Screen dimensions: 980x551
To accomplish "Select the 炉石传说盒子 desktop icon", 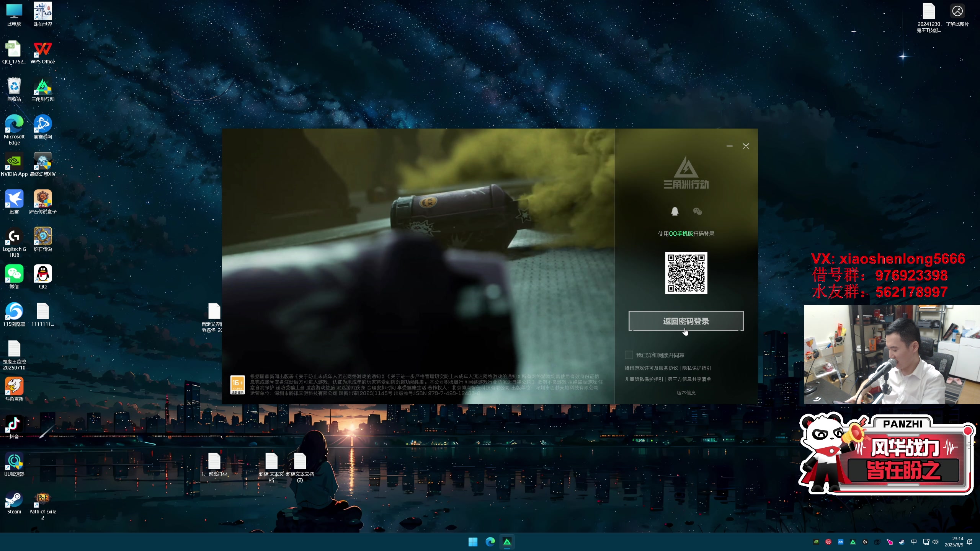I will coord(42,202).
